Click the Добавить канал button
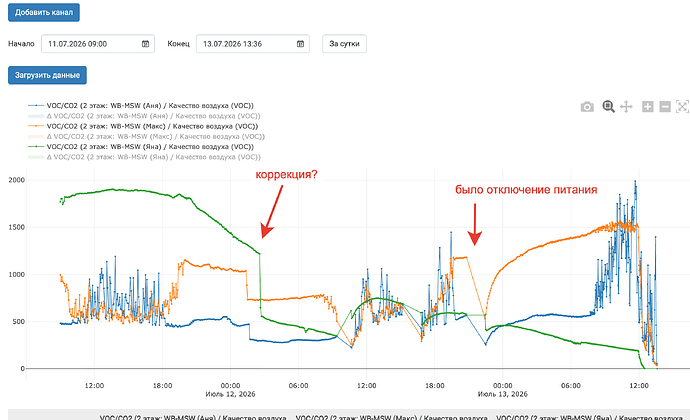 point(44,12)
